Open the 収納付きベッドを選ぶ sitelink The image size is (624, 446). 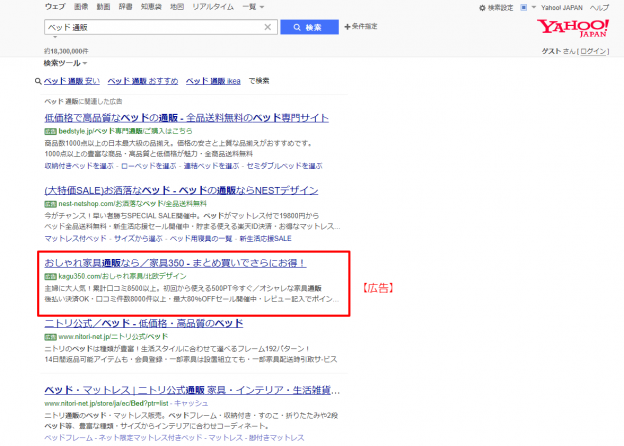click(x=79, y=166)
